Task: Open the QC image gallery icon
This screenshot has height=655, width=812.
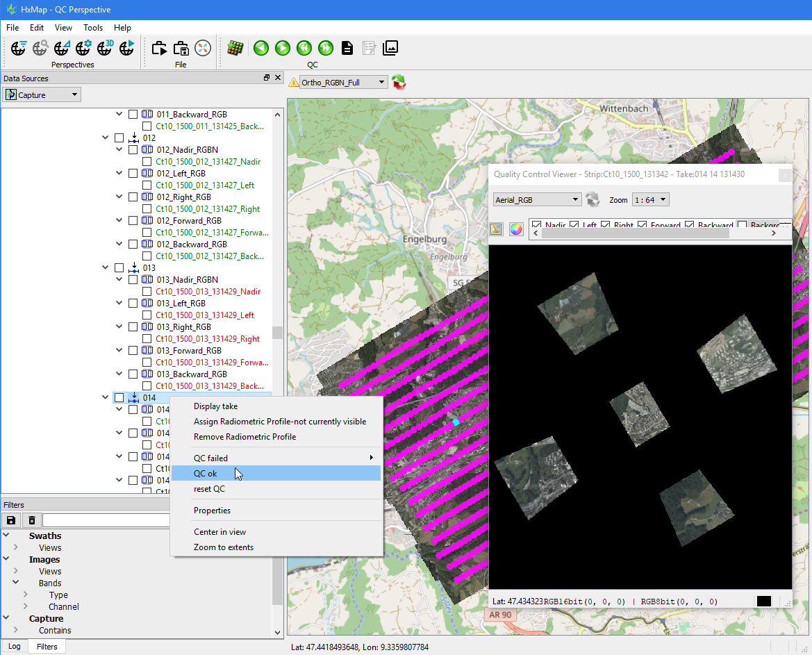Action: pos(390,48)
